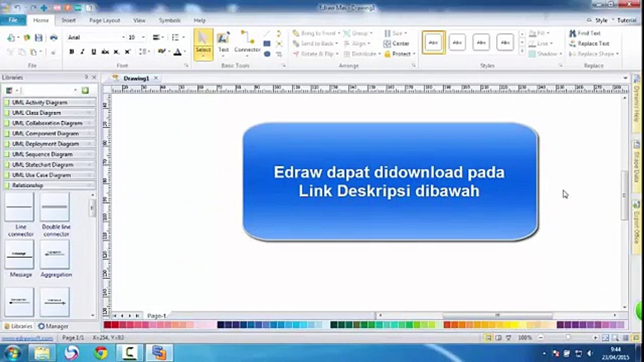Apply the second Abc style preset
The width and height of the screenshot is (644, 362).
pos(457,43)
